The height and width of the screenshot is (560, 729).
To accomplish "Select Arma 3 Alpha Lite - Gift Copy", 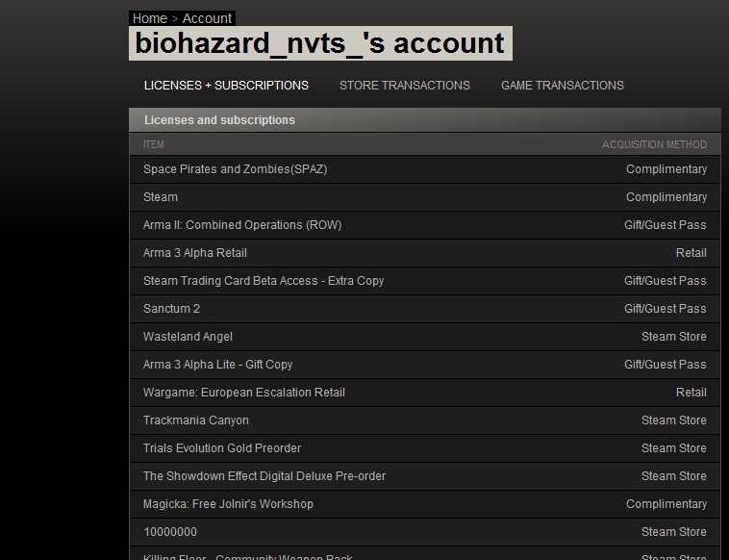I will [x=218, y=365].
